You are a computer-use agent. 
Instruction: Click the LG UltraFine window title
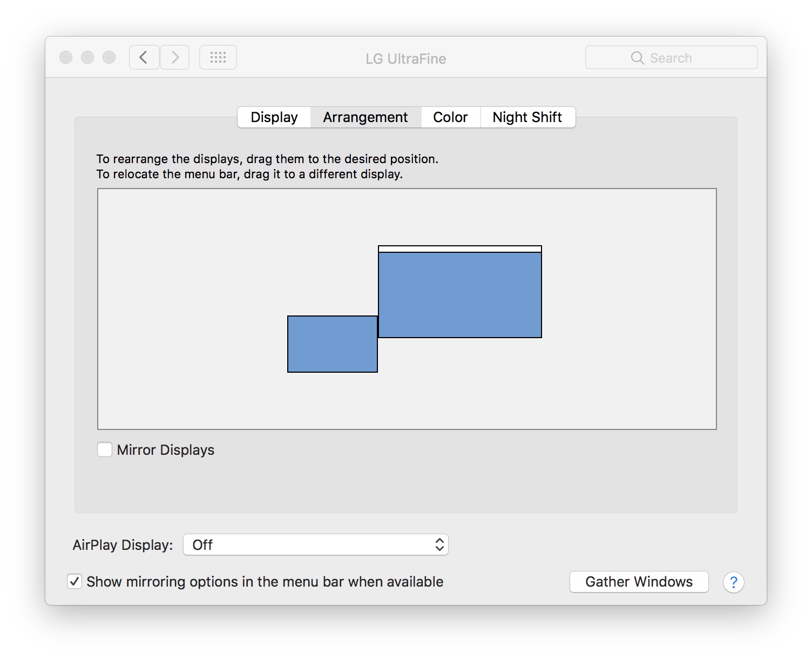click(x=406, y=58)
